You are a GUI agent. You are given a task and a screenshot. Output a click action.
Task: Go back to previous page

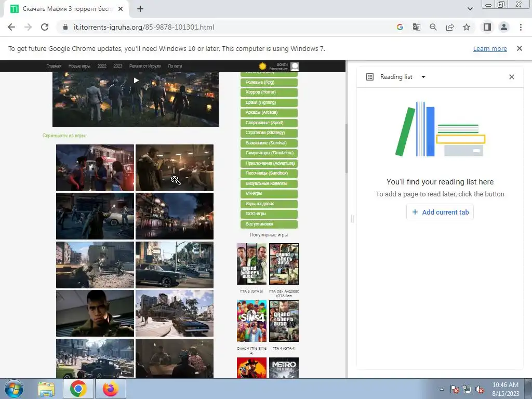11,27
